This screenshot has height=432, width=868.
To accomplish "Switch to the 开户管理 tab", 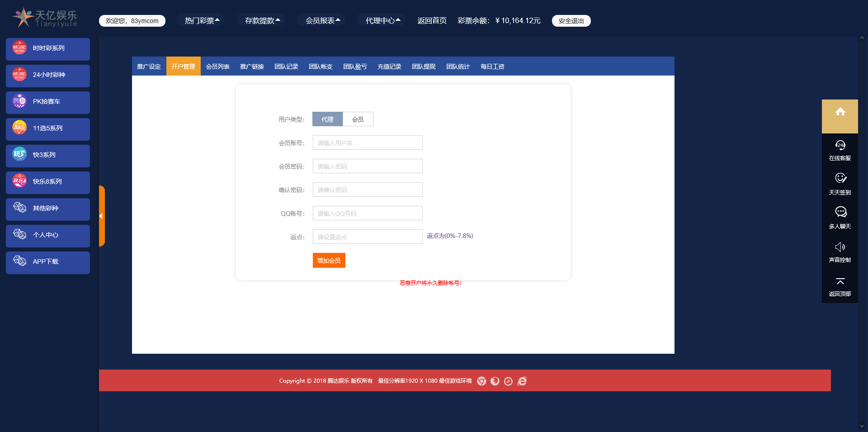I will coord(184,66).
